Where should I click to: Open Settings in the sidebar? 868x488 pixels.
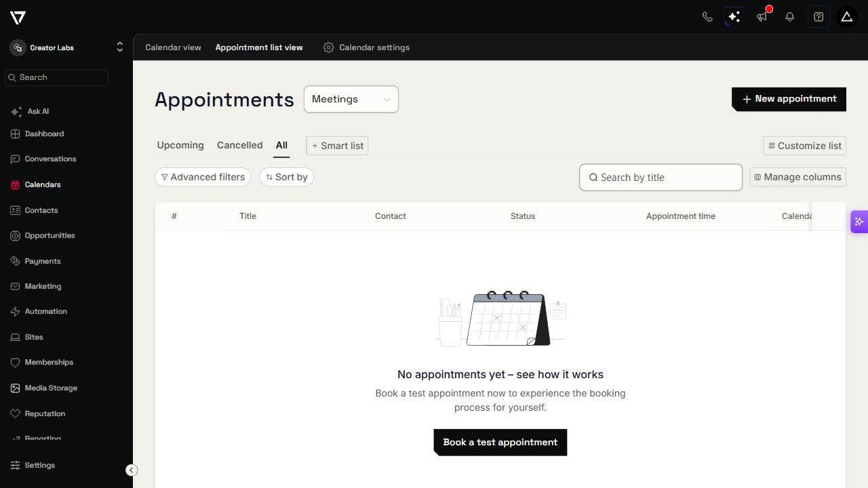point(33,465)
